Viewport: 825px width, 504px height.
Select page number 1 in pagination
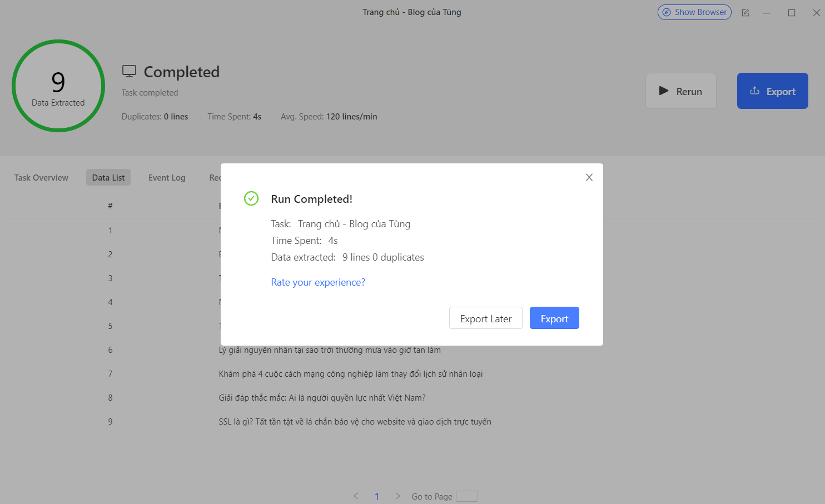pos(377,496)
